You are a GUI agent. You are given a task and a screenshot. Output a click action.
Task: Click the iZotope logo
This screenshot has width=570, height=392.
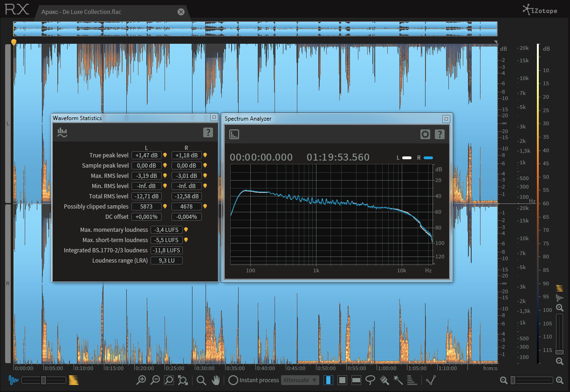539,9
